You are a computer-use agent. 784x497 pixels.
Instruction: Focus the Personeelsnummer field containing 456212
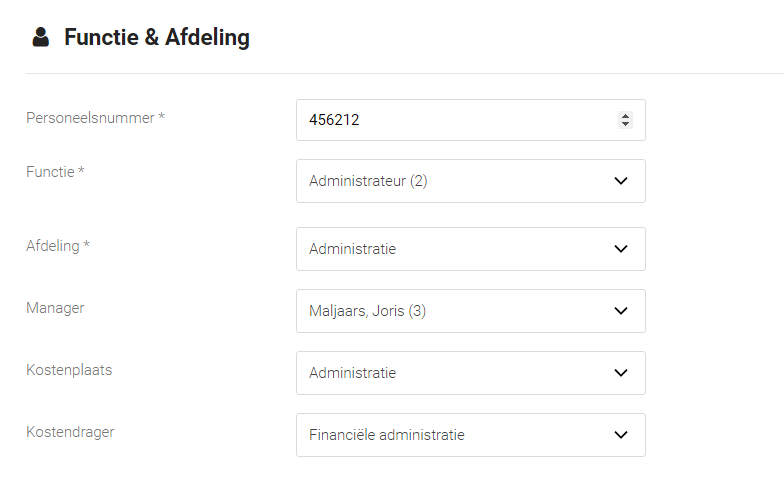[x=470, y=120]
